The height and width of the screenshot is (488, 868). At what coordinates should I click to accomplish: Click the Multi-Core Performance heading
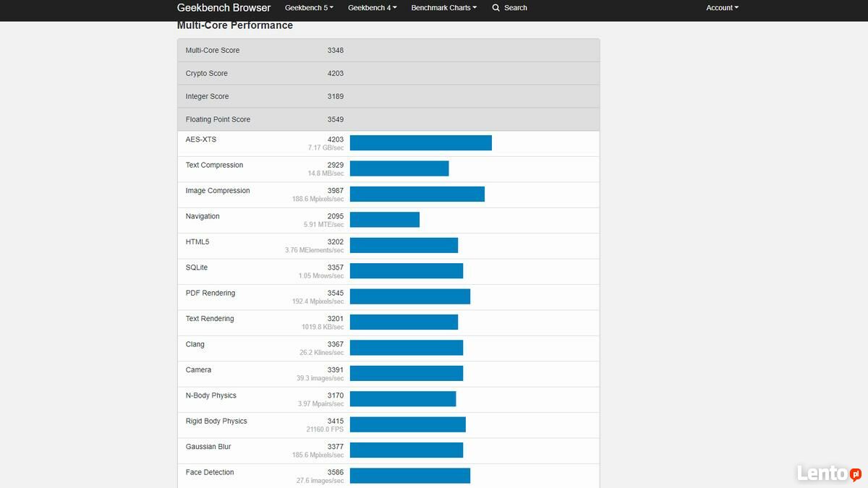click(x=234, y=25)
